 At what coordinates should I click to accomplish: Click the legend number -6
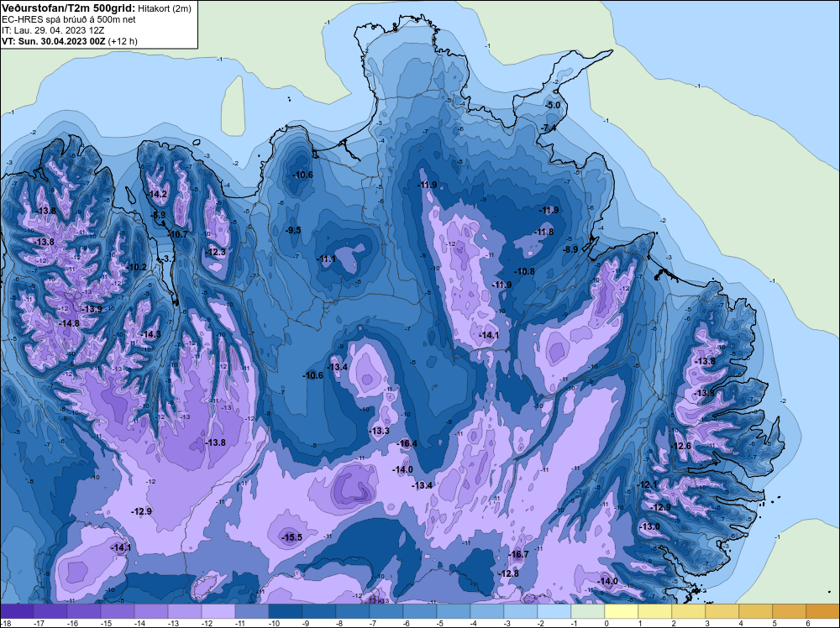tap(407, 623)
